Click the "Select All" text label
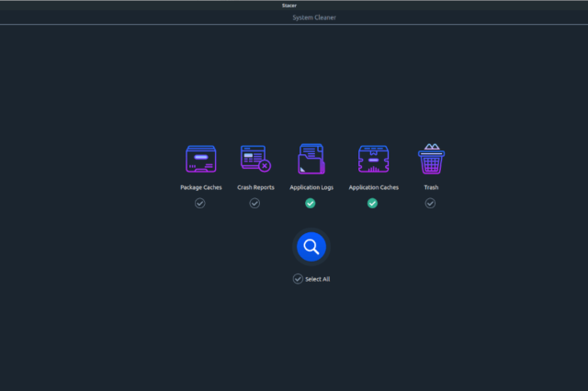This screenshot has height=391, width=588. pyautogui.click(x=317, y=279)
